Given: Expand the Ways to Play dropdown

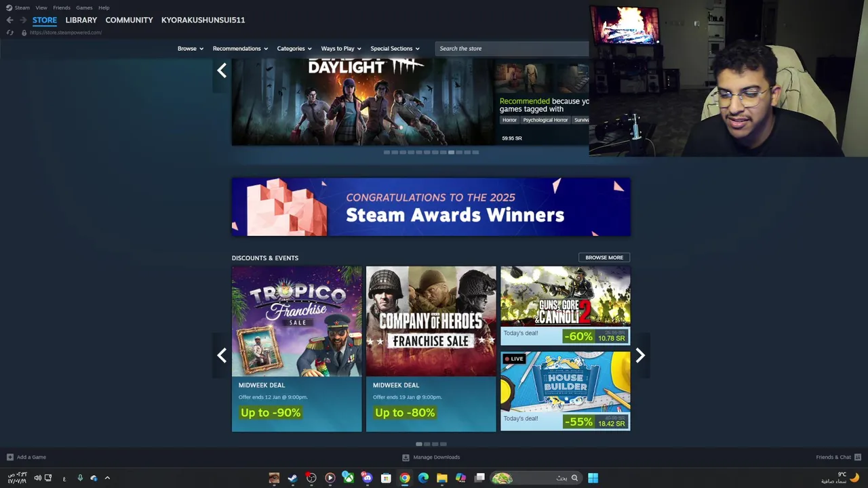Looking at the screenshot, I should pyautogui.click(x=341, y=49).
